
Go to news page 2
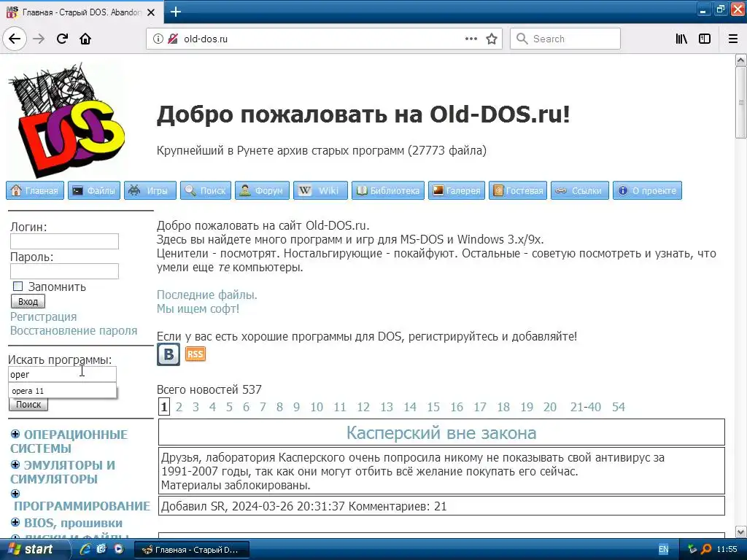coord(179,407)
